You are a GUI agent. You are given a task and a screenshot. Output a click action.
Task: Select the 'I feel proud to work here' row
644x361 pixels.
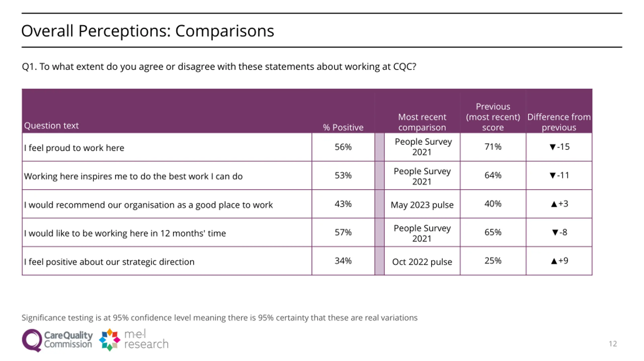tap(307, 147)
